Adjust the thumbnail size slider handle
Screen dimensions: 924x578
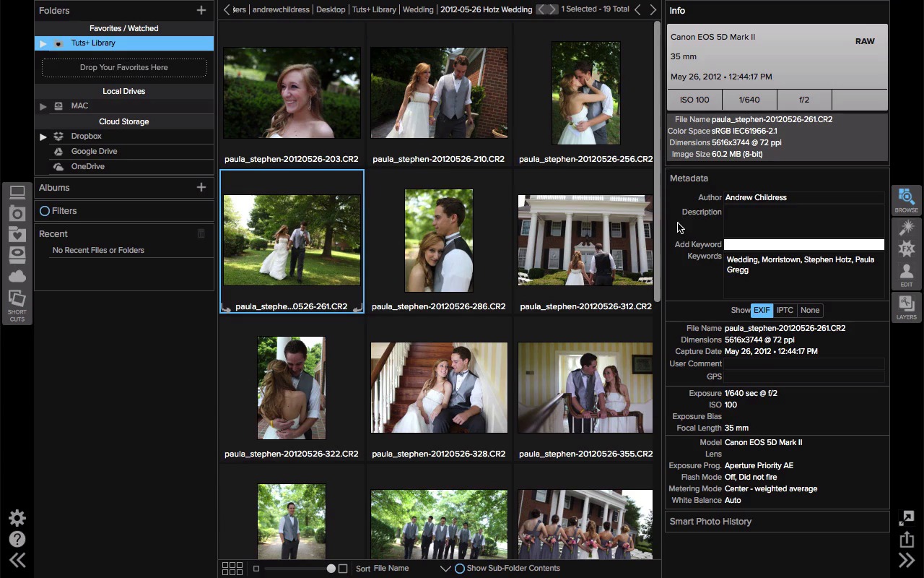(x=331, y=569)
